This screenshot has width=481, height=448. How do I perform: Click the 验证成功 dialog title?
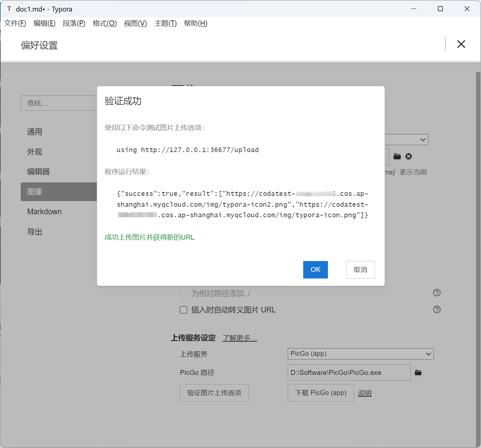[123, 101]
